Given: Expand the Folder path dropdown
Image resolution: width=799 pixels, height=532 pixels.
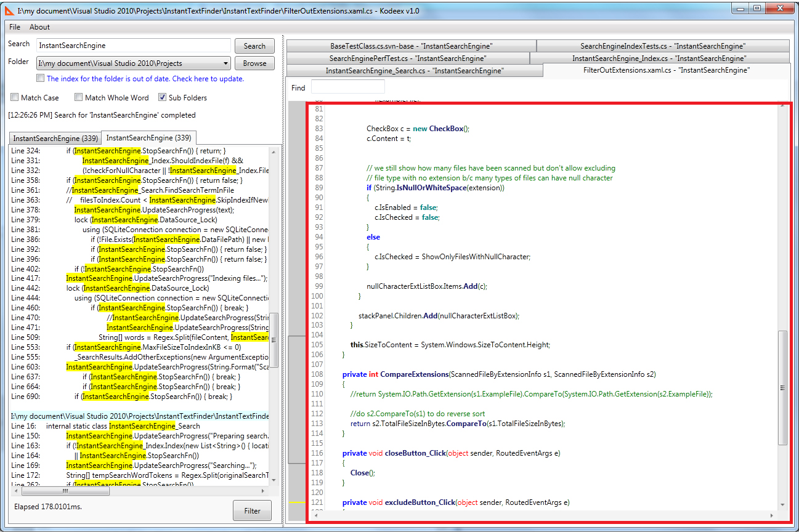Looking at the screenshot, I should [x=224, y=63].
